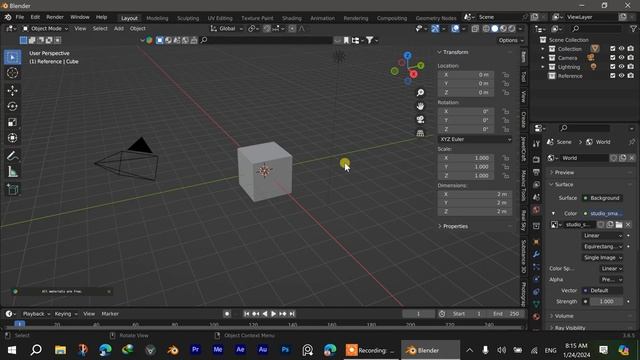Toggle camera view with the camera icon
The height and width of the screenshot is (360, 640).
[420, 120]
